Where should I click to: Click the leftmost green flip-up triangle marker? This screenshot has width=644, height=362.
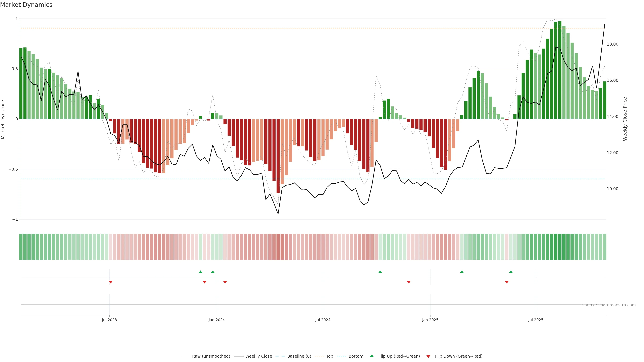tap(201, 272)
